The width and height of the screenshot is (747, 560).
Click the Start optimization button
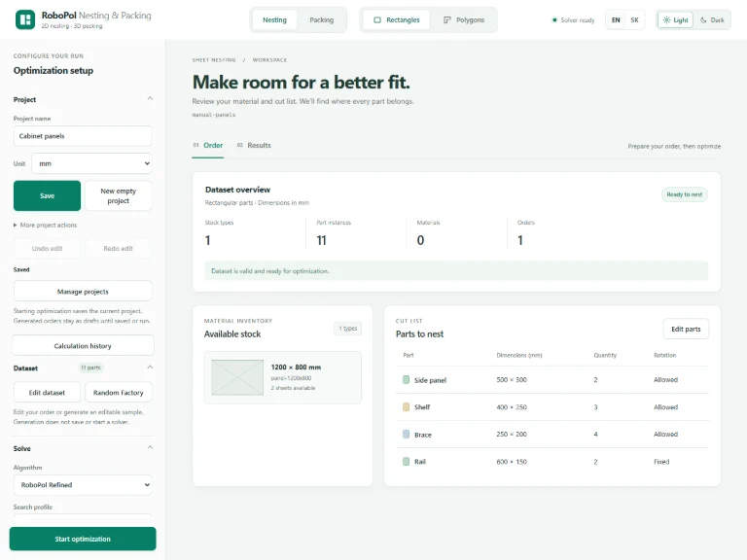tap(83, 539)
